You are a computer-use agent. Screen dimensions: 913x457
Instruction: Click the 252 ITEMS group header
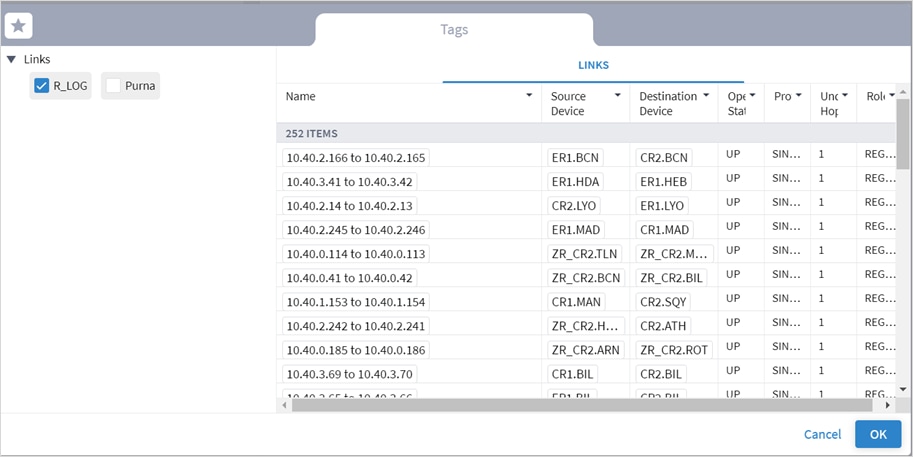point(586,133)
